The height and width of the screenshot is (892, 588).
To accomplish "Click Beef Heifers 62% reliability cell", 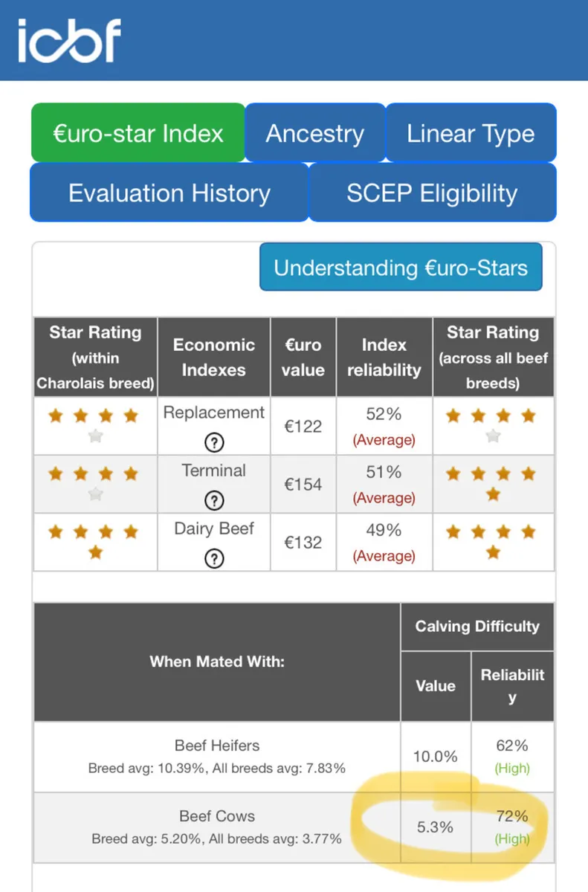I will point(512,756).
